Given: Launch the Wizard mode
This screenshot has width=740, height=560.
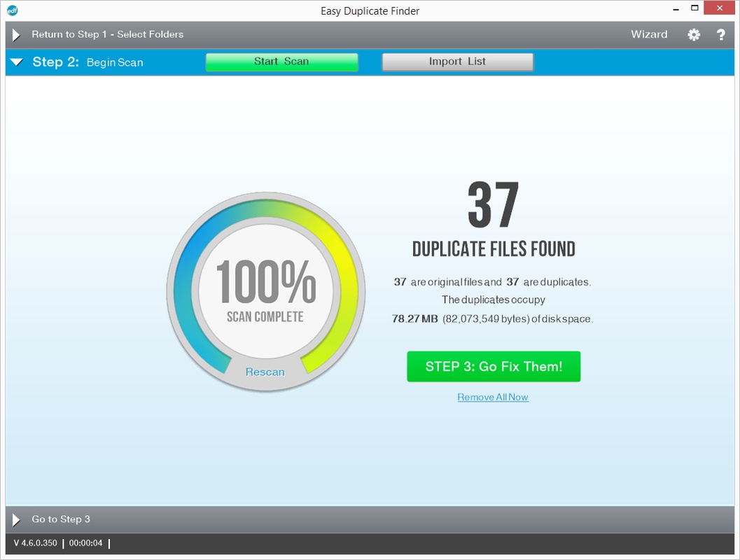Looking at the screenshot, I should click(x=649, y=34).
